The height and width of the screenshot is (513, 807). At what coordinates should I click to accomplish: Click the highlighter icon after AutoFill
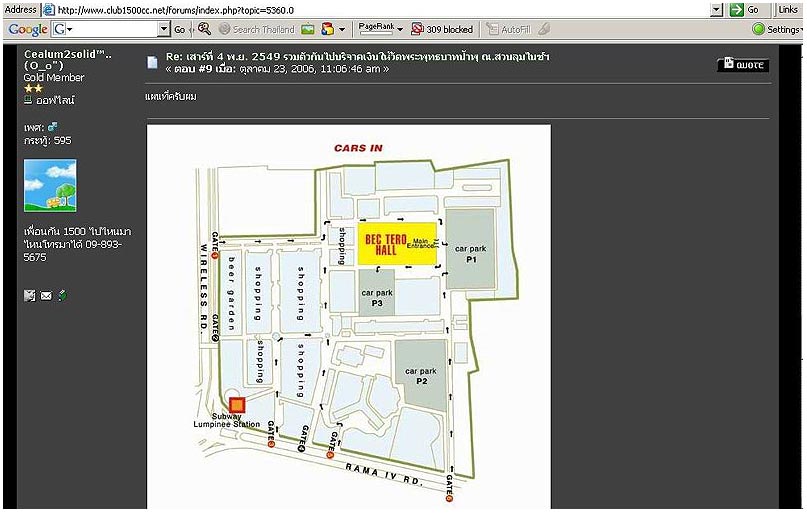point(543,29)
